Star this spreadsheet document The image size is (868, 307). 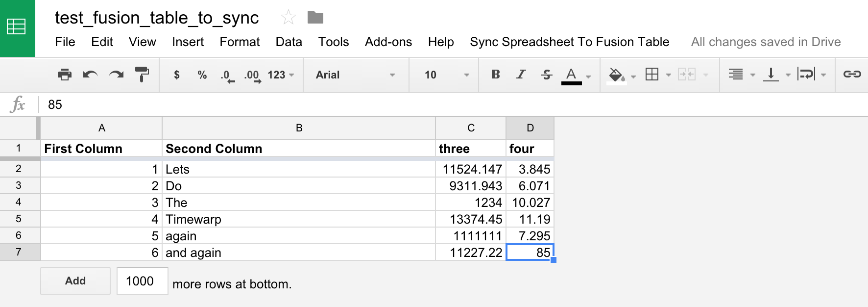coord(289,18)
